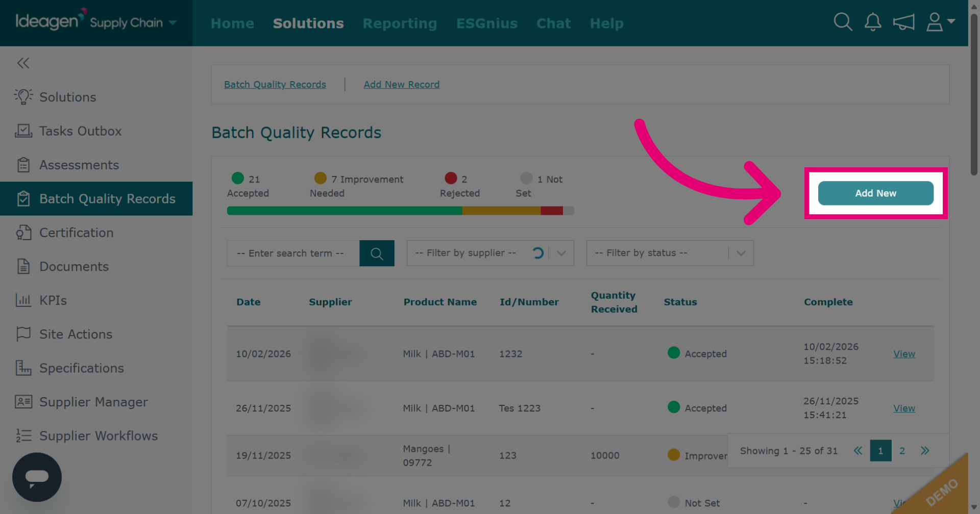Open Specifications sidebar icon

click(x=23, y=368)
